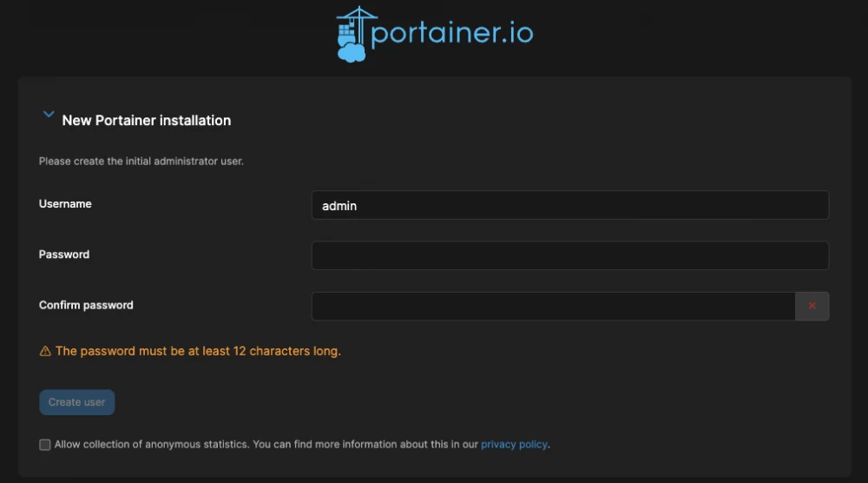Focus the Password input field
This screenshot has width=868, height=483.
(x=570, y=256)
